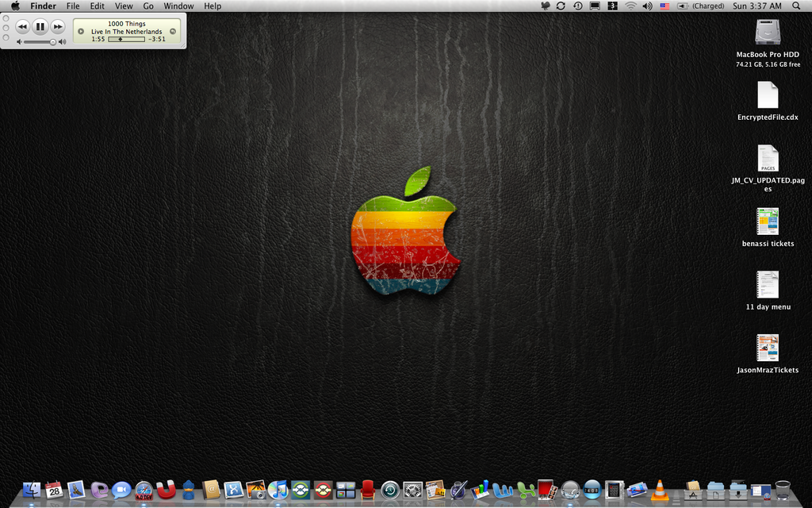Launch Front Row red chair icon

click(368, 490)
